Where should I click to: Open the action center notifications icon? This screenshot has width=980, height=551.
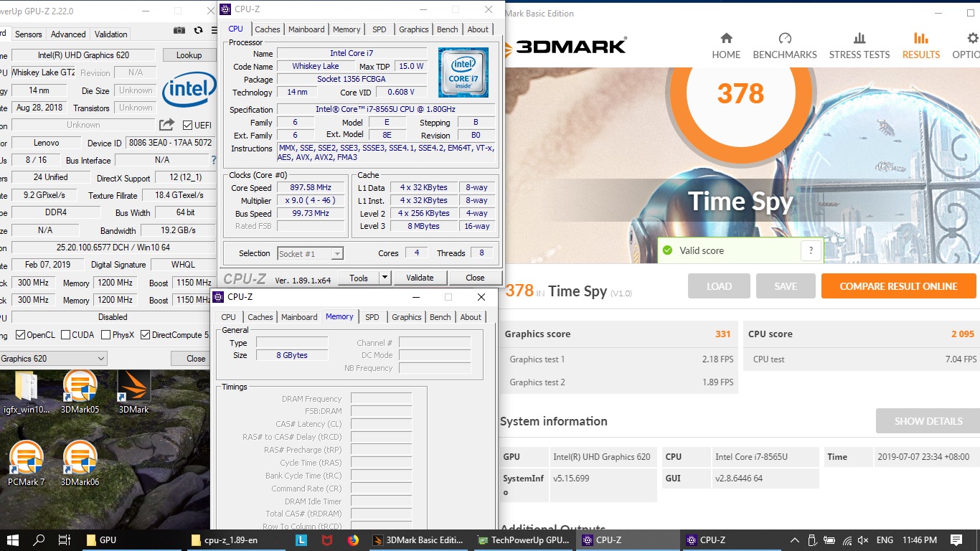click(956, 540)
